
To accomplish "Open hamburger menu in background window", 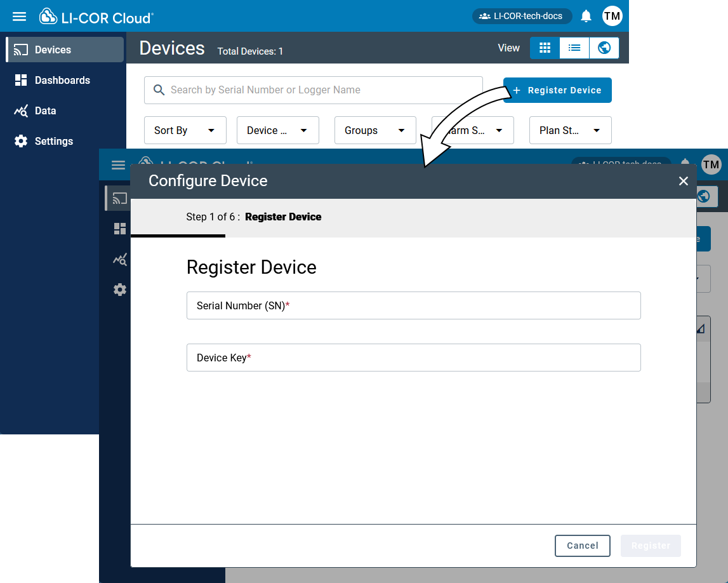I will (119, 165).
